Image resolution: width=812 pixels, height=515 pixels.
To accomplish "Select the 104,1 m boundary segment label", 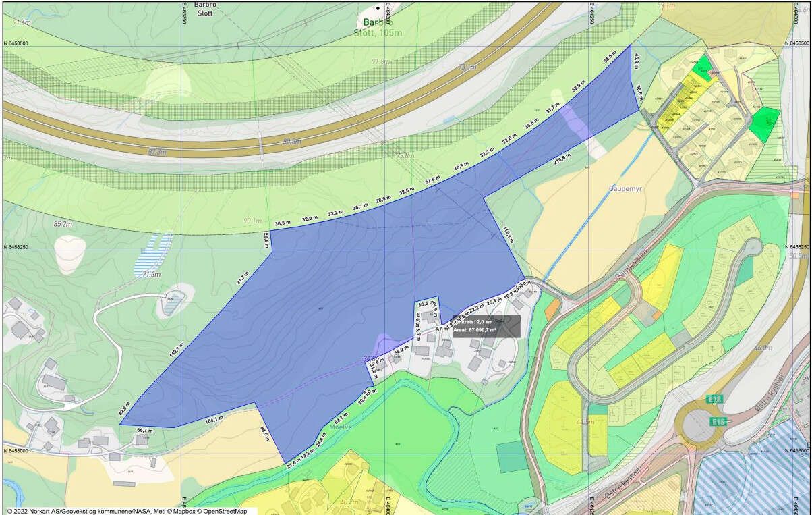I will [215, 419].
